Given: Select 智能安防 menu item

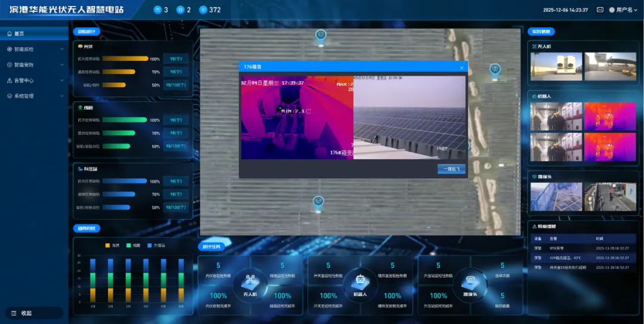Looking at the screenshot, I should pyautogui.click(x=34, y=64).
